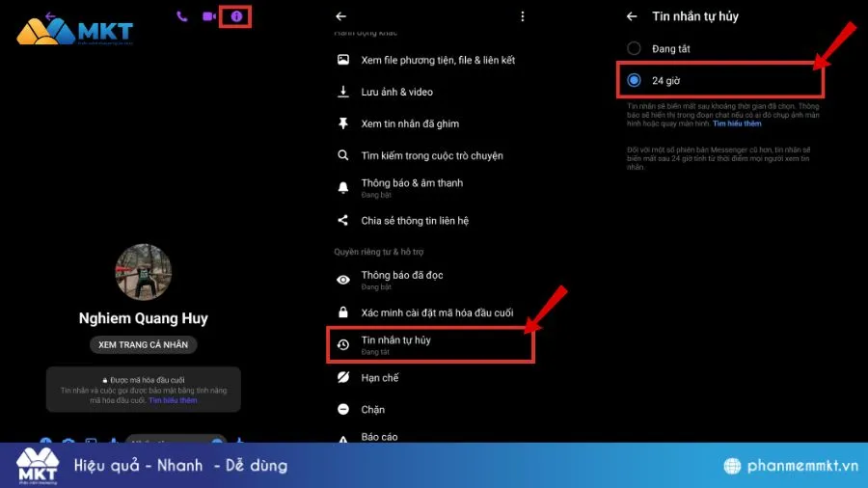Click the pin icon for pinned messages

point(343,123)
